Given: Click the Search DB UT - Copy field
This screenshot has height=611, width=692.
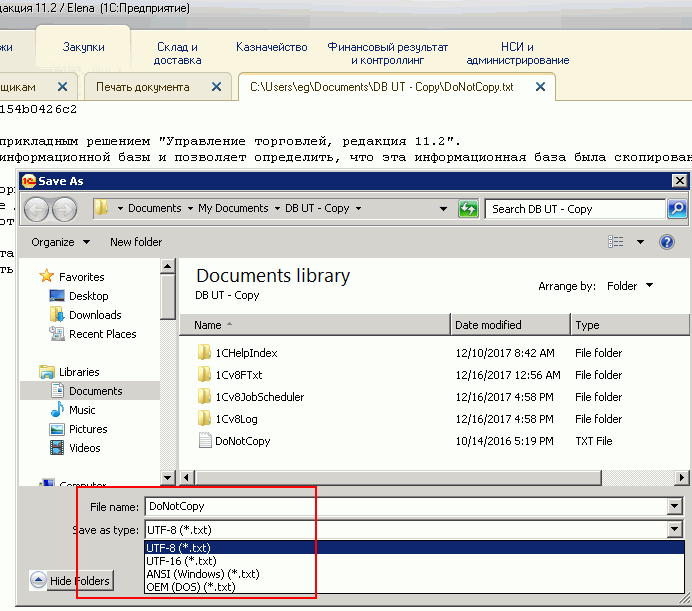Looking at the screenshot, I should [575, 209].
